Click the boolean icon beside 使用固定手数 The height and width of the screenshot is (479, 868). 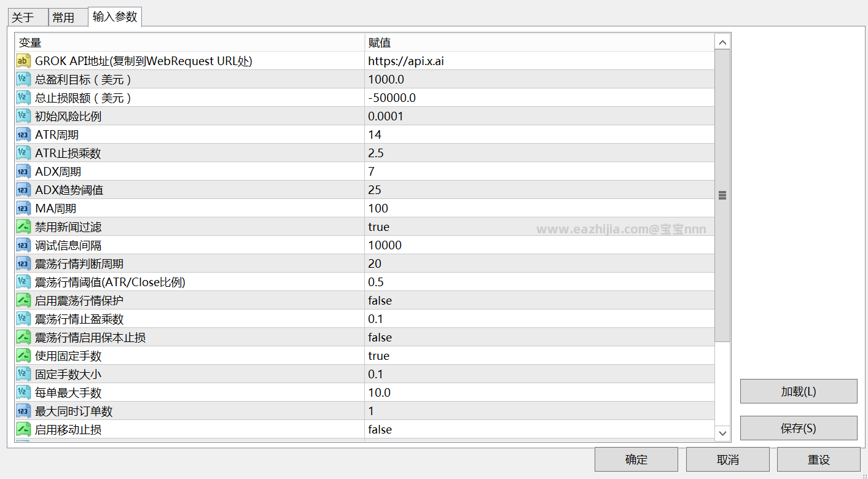pos(23,356)
